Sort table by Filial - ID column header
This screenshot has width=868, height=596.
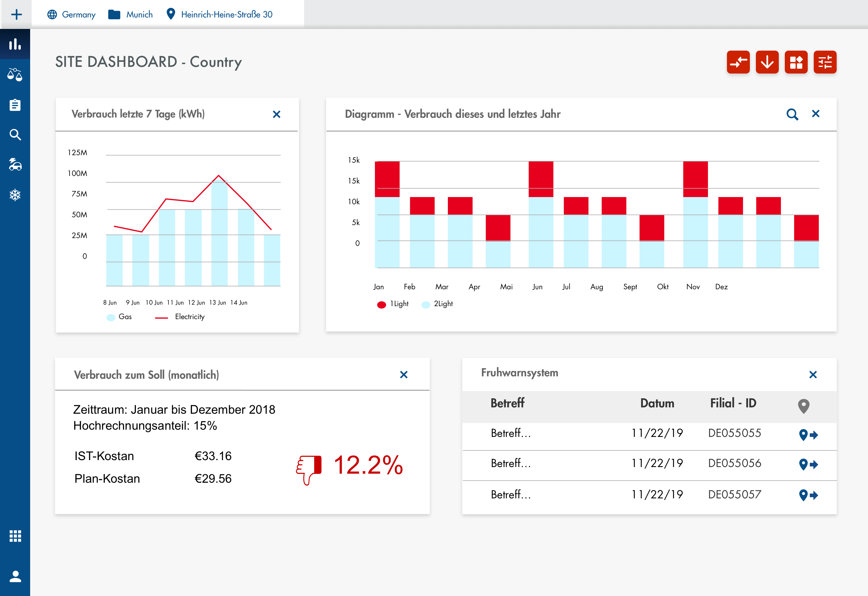click(x=733, y=403)
